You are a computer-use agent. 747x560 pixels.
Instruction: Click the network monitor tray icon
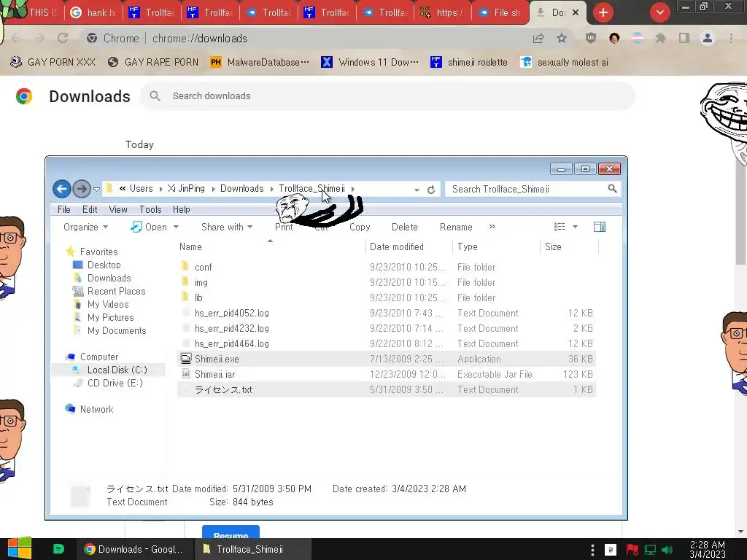pyautogui.click(x=650, y=550)
